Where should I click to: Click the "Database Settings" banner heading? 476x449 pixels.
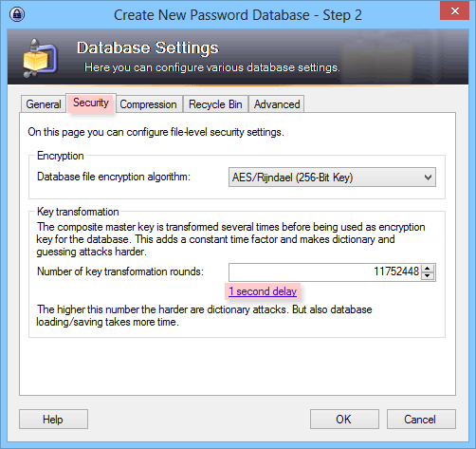pos(148,47)
